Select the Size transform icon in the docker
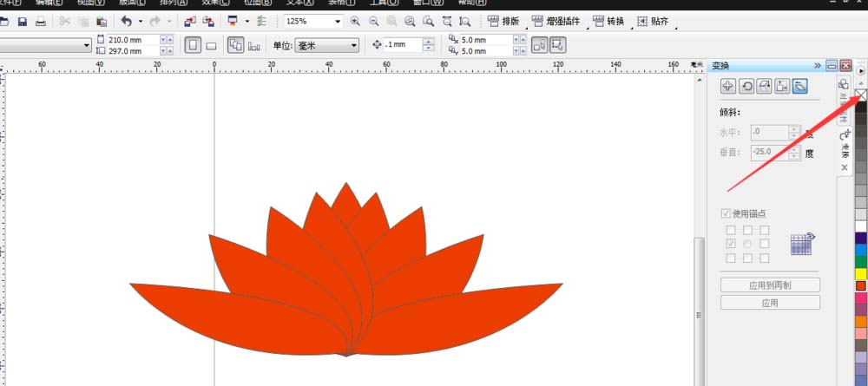Screen dimensions: 868x386 coord(782,86)
